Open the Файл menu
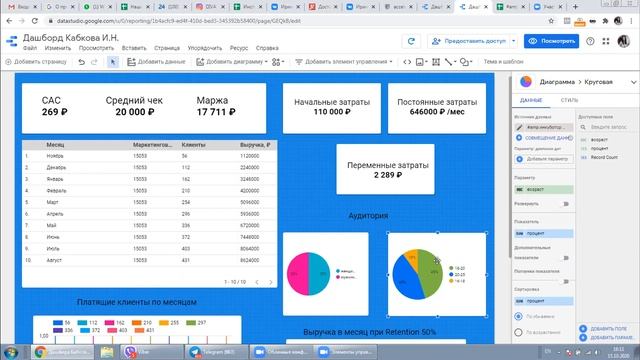640x360 pixels. click(30, 48)
